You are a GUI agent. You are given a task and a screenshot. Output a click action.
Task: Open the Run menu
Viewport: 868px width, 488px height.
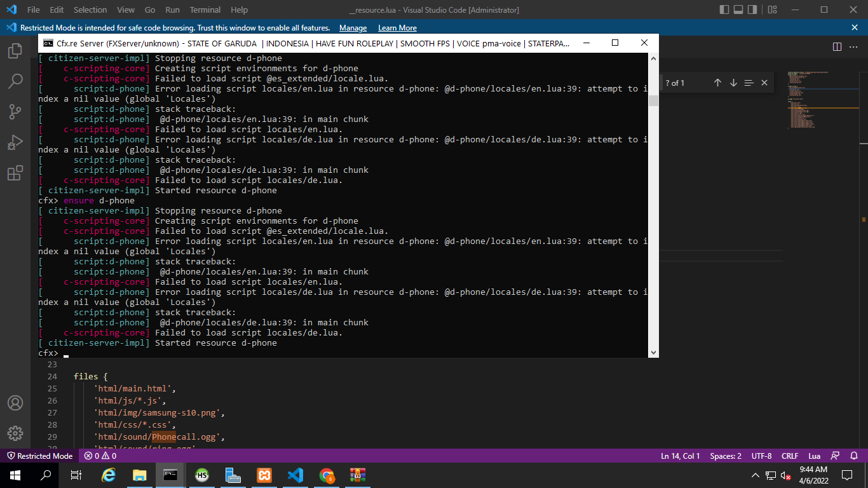point(172,10)
